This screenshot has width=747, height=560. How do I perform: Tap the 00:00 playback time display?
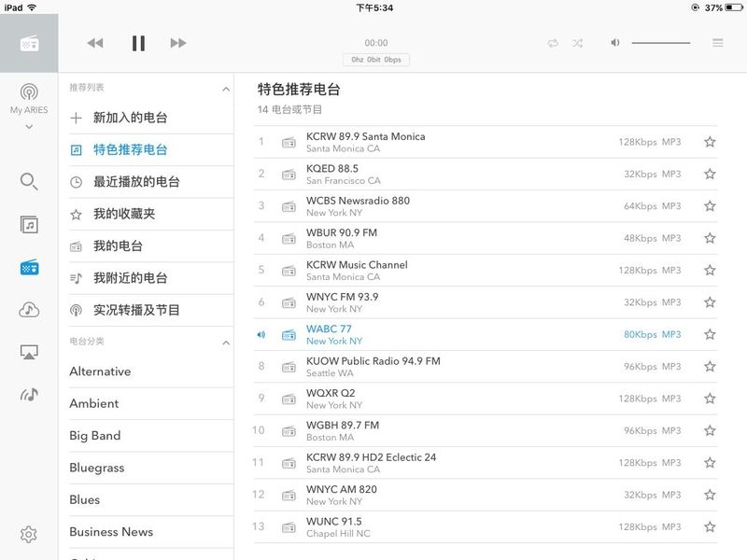tap(376, 43)
